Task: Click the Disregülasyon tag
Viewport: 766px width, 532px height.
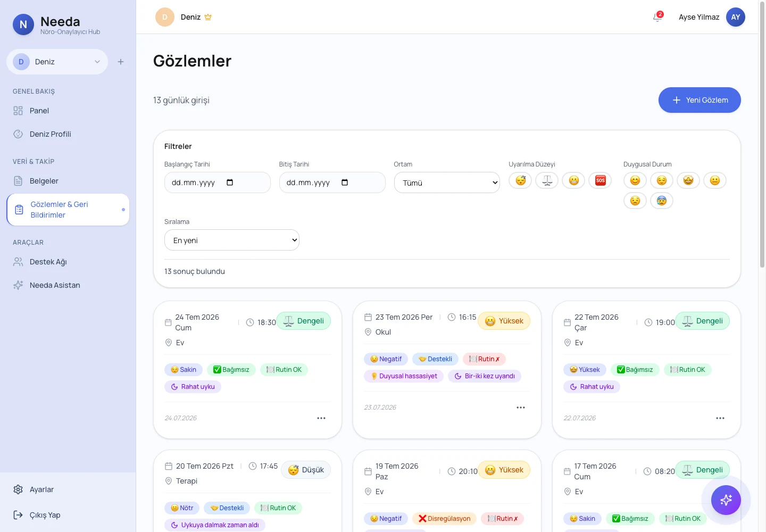Action: [444, 519]
